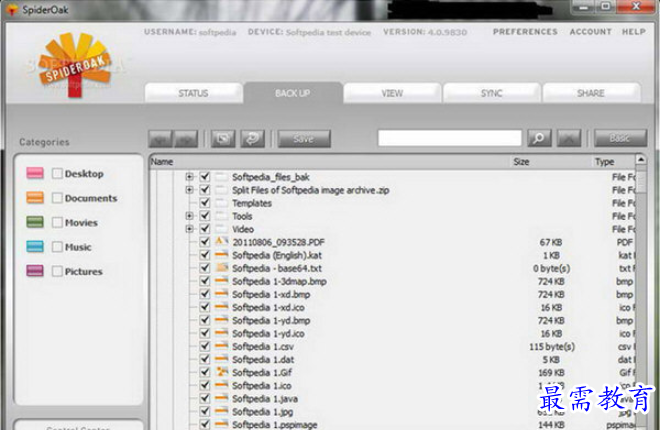The image size is (661, 430).
Task: Click the file list scrollbar up arrow
Action: tap(641, 160)
